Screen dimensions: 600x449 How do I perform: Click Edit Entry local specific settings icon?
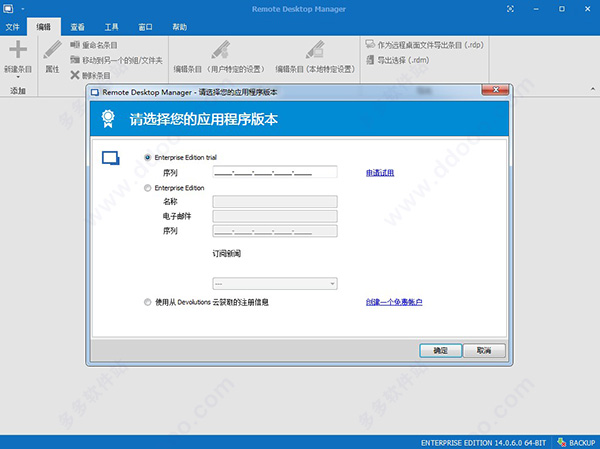[x=315, y=49]
